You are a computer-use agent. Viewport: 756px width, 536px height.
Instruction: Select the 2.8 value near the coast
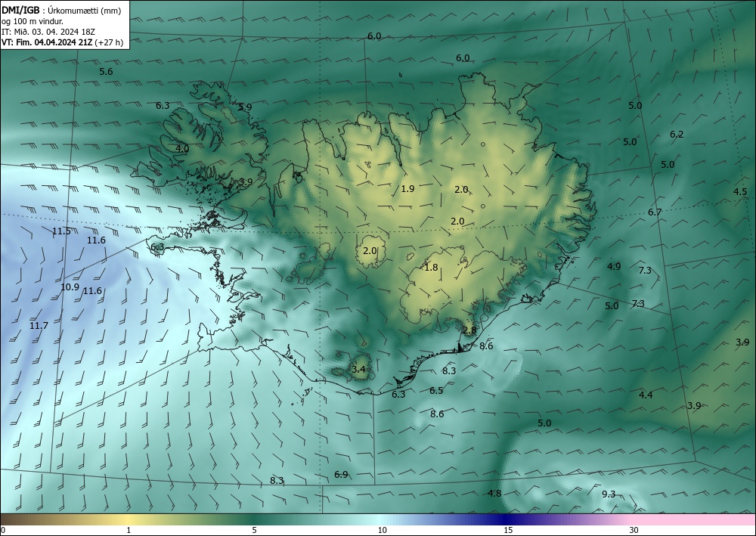coord(469,330)
